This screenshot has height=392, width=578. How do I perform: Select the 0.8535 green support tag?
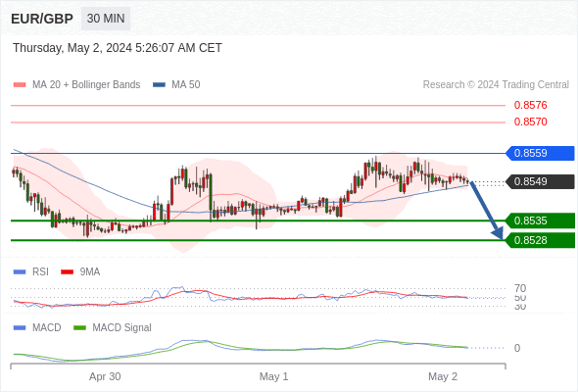540,220
